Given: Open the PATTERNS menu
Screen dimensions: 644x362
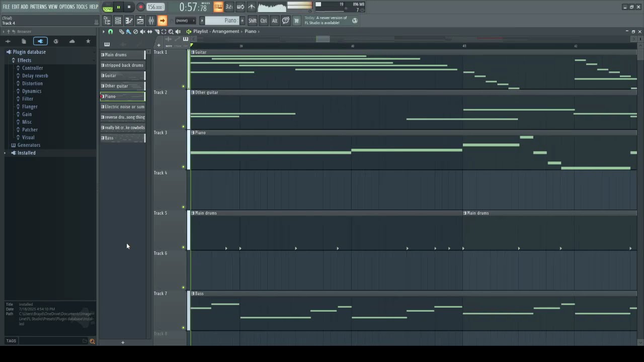Looking at the screenshot, I should (x=38, y=7).
